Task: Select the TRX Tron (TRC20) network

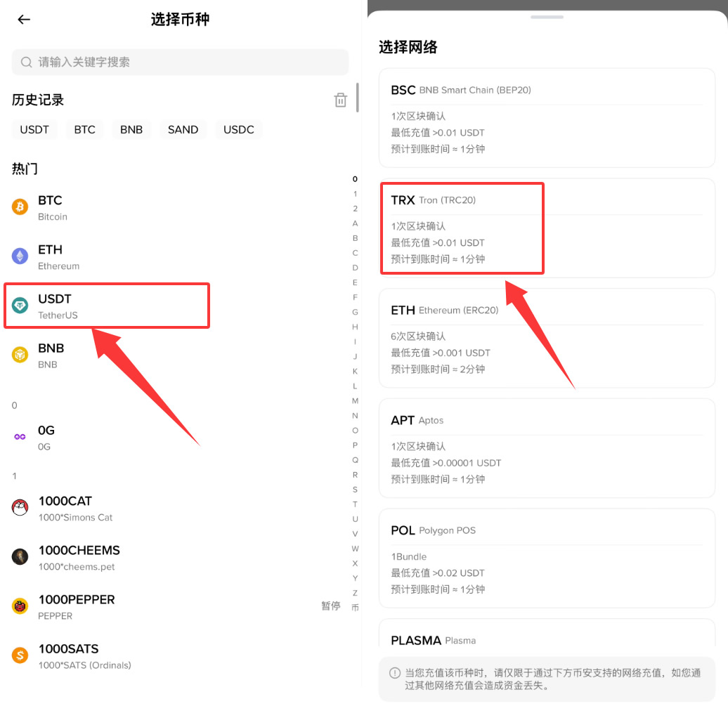Action: point(462,228)
